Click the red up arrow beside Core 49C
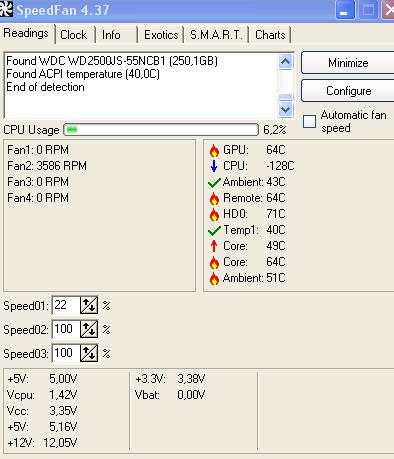This screenshot has width=394, height=459. click(214, 246)
